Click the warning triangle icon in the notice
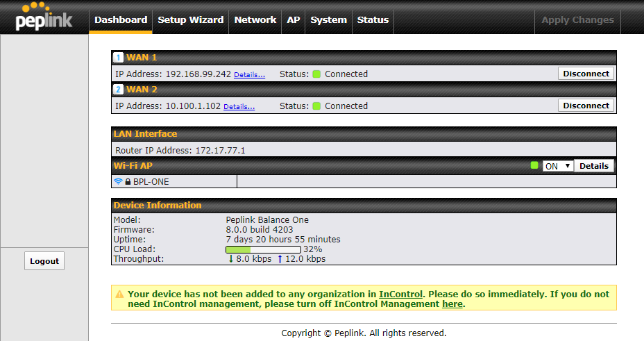Viewport: 644px width, 341px height. 119,294
